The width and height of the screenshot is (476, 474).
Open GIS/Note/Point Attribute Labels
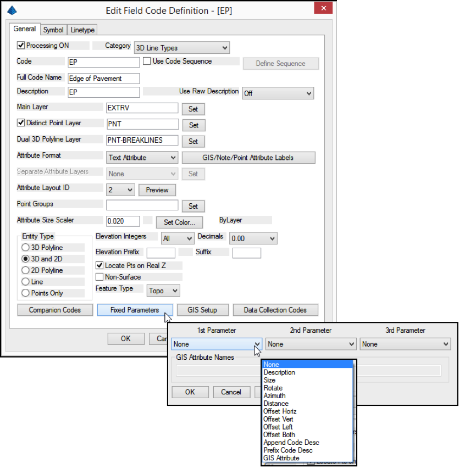248,158
